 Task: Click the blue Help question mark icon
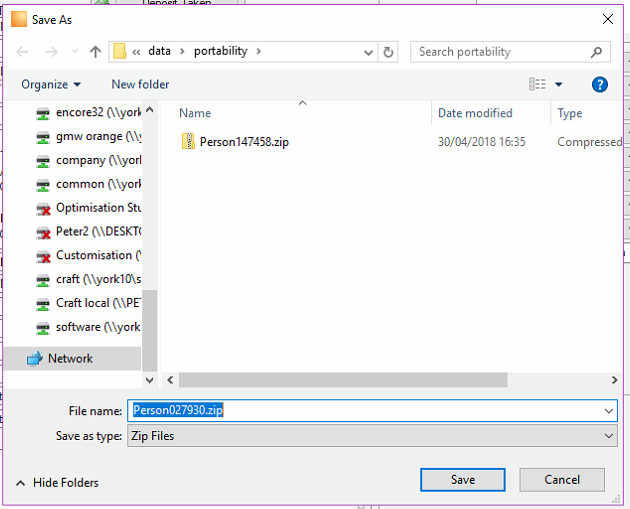point(599,85)
